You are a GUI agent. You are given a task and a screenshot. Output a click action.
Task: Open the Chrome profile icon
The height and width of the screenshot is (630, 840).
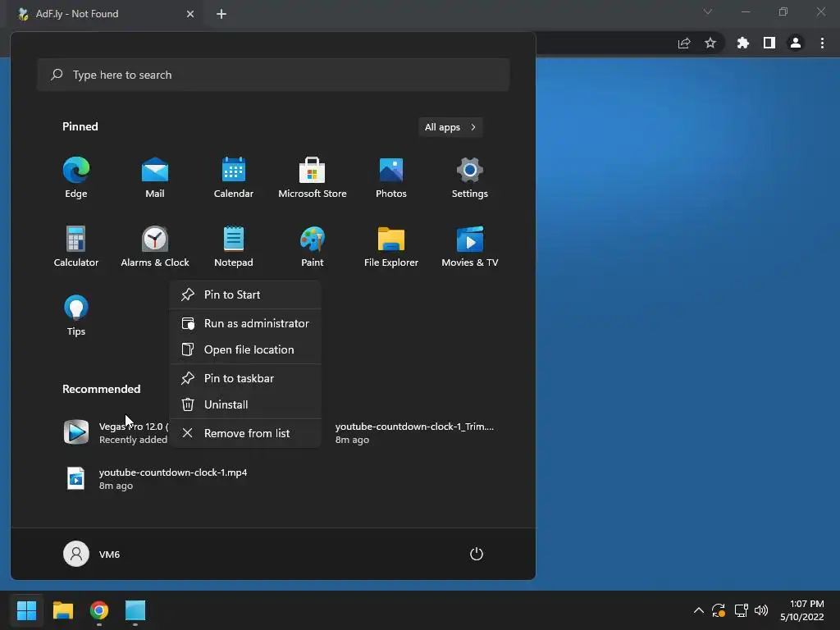[x=796, y=43]
